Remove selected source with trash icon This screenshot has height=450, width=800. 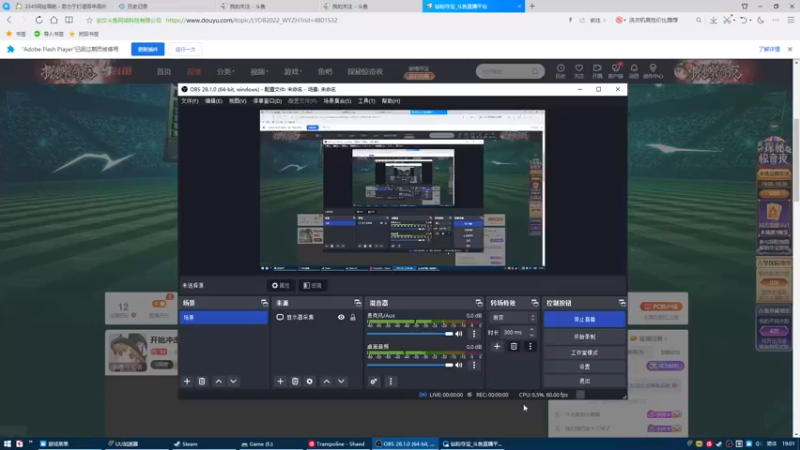[295, 381]
